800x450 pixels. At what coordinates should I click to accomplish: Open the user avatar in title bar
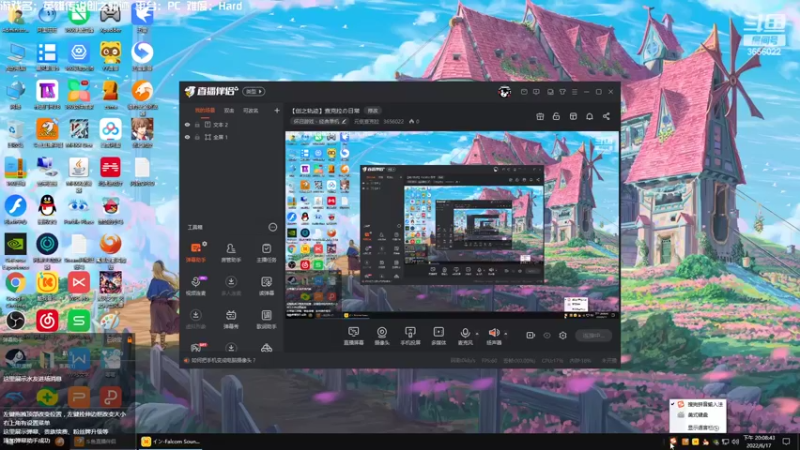[x=504, y=92]
